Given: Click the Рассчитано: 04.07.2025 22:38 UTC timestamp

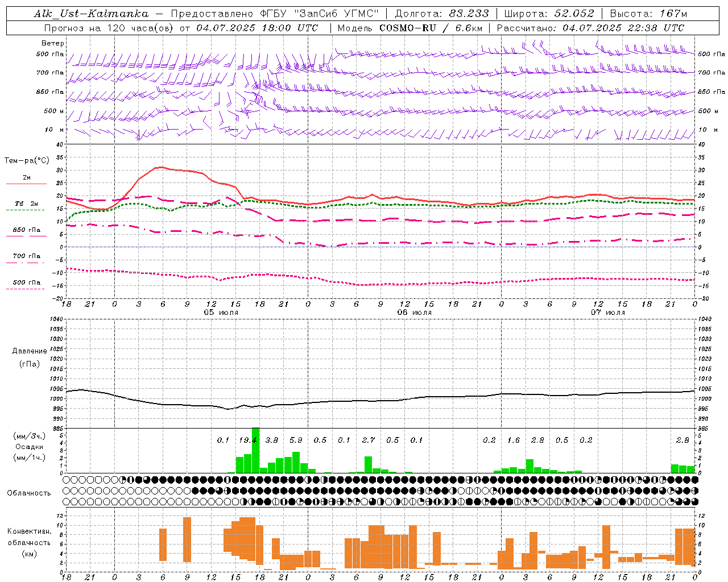Looking at the screenshot, I should 590,28.
